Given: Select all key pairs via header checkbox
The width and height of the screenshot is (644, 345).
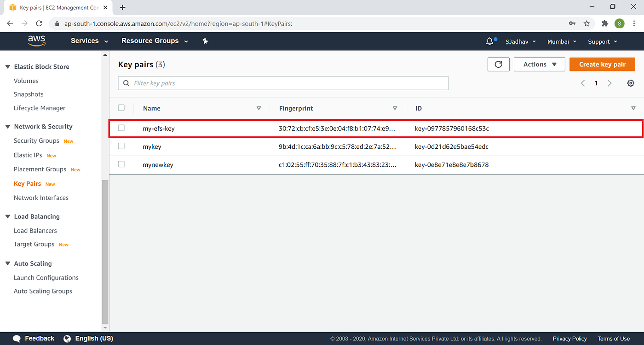Looking at the screenshot, I should pos(121,107).
